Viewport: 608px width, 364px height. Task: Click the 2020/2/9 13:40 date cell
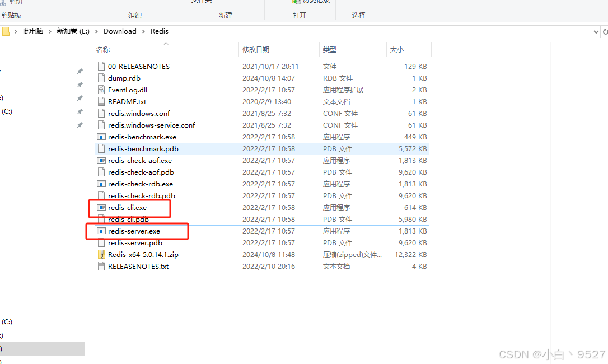point(267,102)
